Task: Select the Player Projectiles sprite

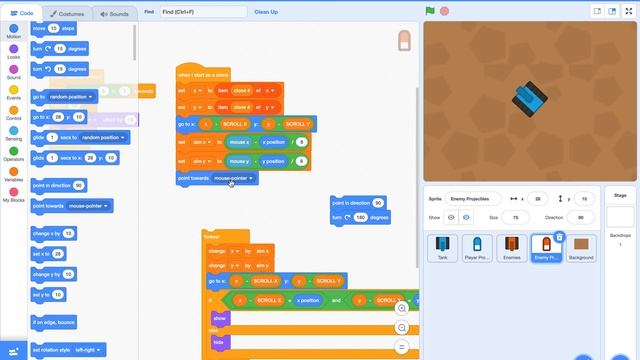Action: click(x=477, y=248)
